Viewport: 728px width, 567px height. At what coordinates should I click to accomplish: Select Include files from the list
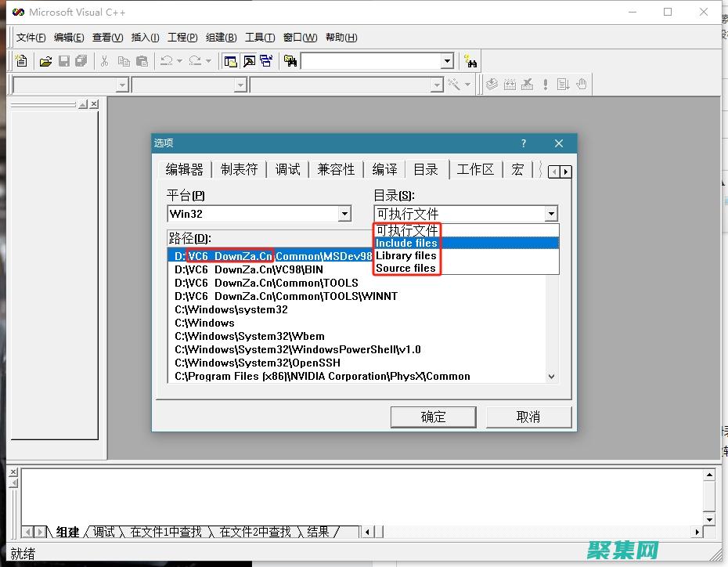(x=406, y=243)
